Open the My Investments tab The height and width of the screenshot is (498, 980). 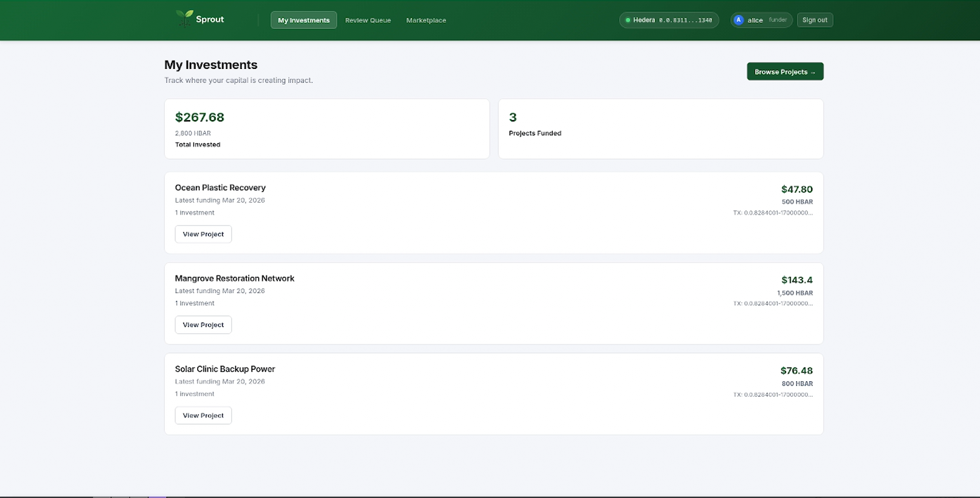coord(303,20)
